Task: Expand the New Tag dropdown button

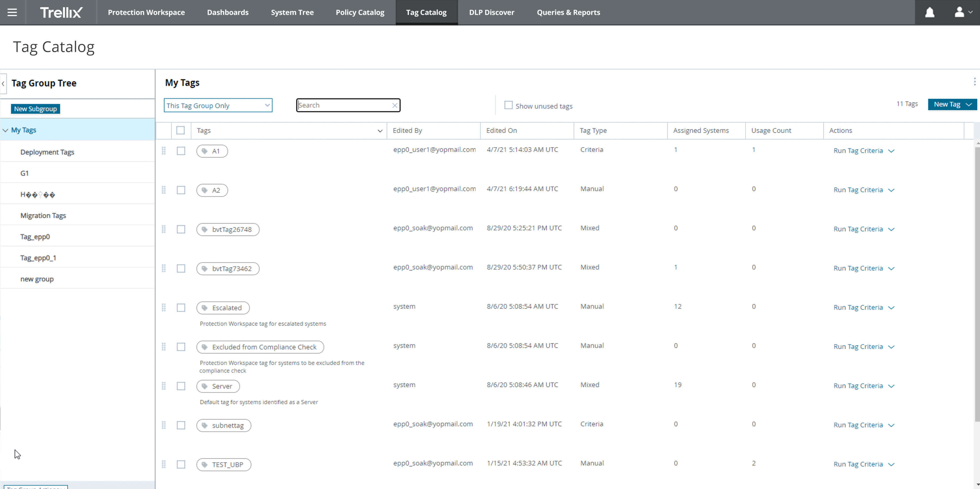Action: [x=969, y=104]
